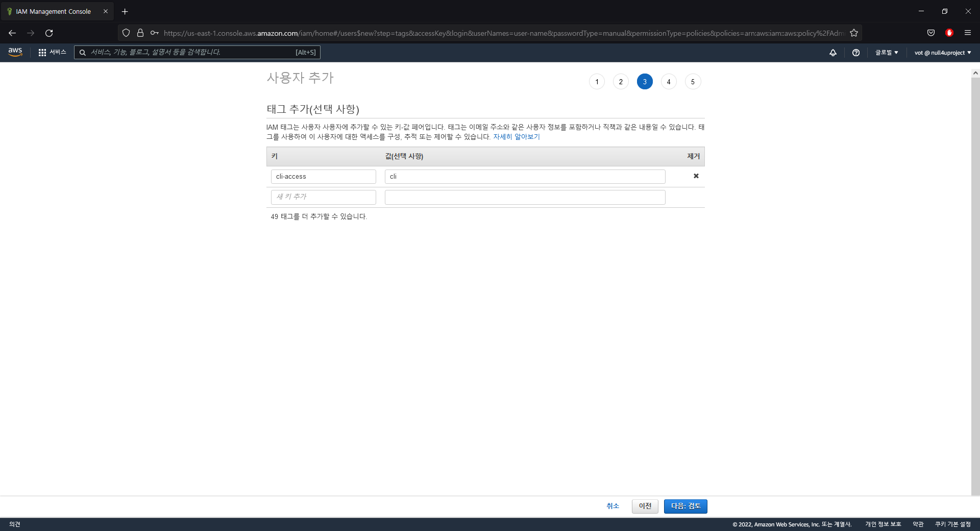
Task: Open the browser hamburger menu
Action: [x=968, y=33]
